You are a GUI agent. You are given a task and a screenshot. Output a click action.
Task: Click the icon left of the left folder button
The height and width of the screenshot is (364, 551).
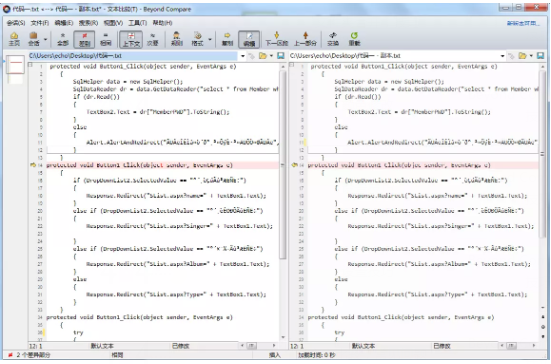252,56
